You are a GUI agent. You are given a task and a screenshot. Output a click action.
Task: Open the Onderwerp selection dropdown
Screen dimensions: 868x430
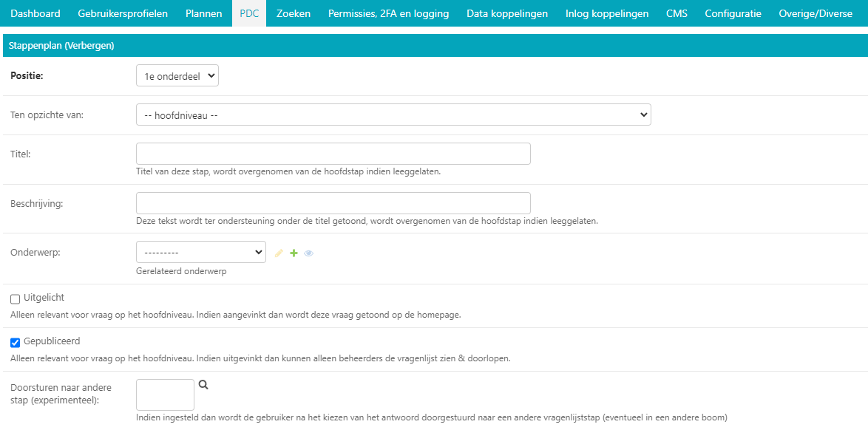point(200,252)
